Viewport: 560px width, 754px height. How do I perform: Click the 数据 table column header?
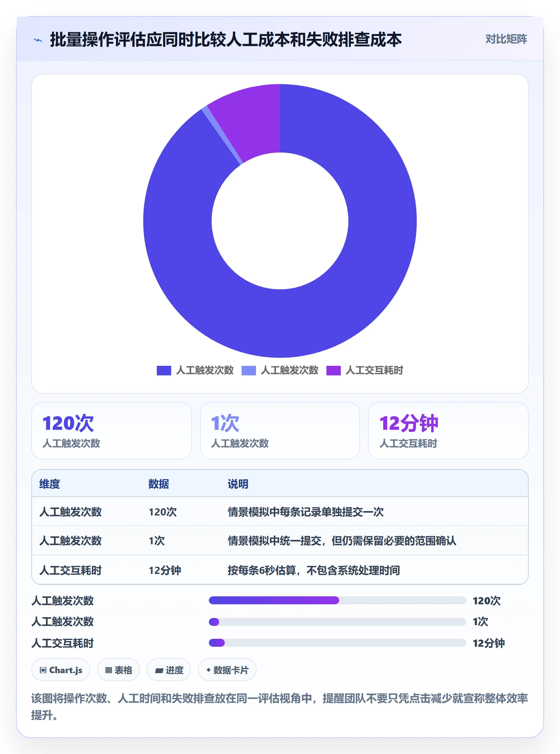point(159,484)
